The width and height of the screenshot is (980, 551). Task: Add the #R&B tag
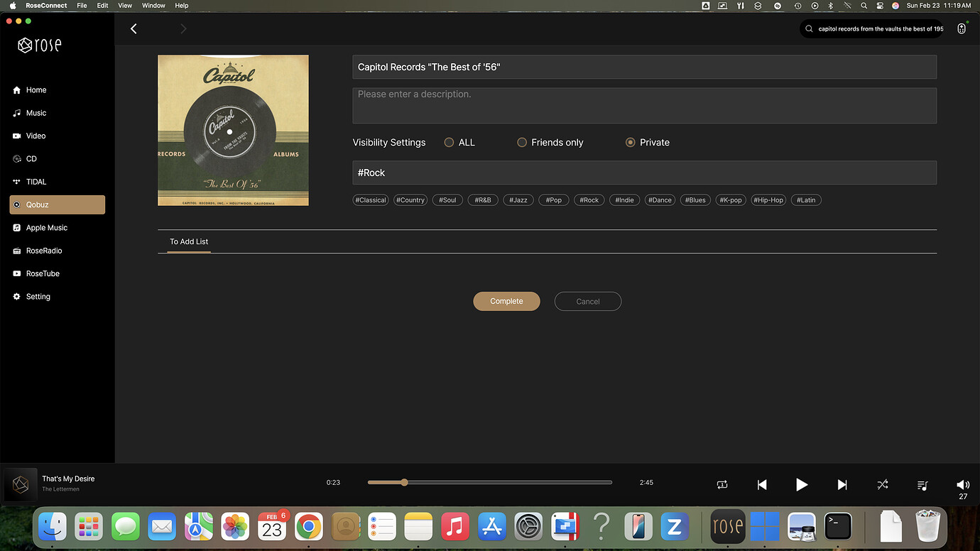(x=483, y=200)
